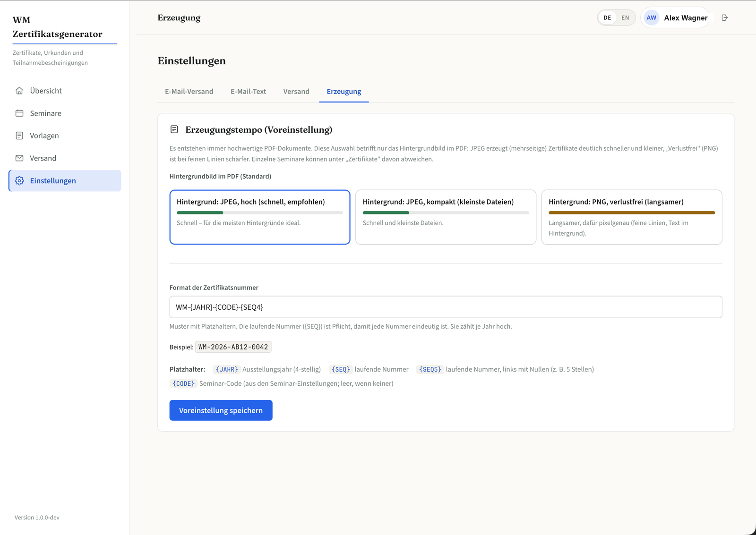
Task: Click Erzeugung title in the top bar
Action: [179, 18]
